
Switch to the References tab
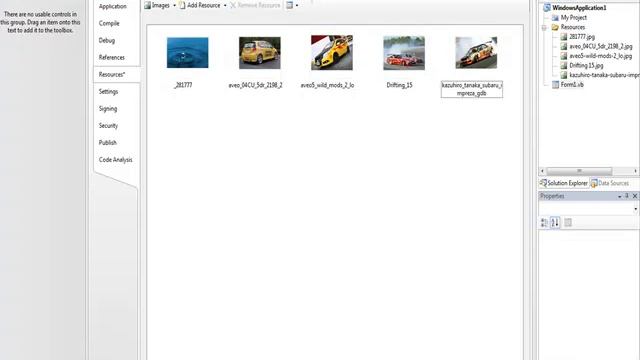pos(111,58)
